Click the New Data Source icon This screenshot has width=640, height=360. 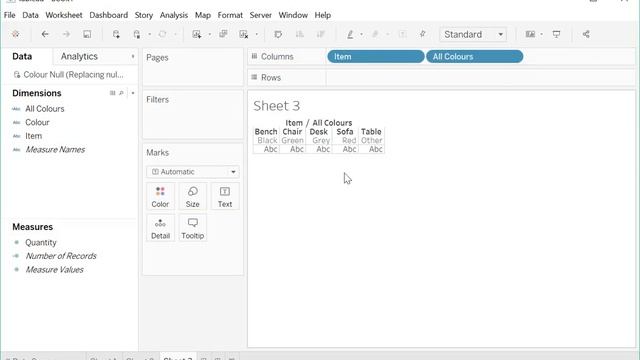click(116, 34)
